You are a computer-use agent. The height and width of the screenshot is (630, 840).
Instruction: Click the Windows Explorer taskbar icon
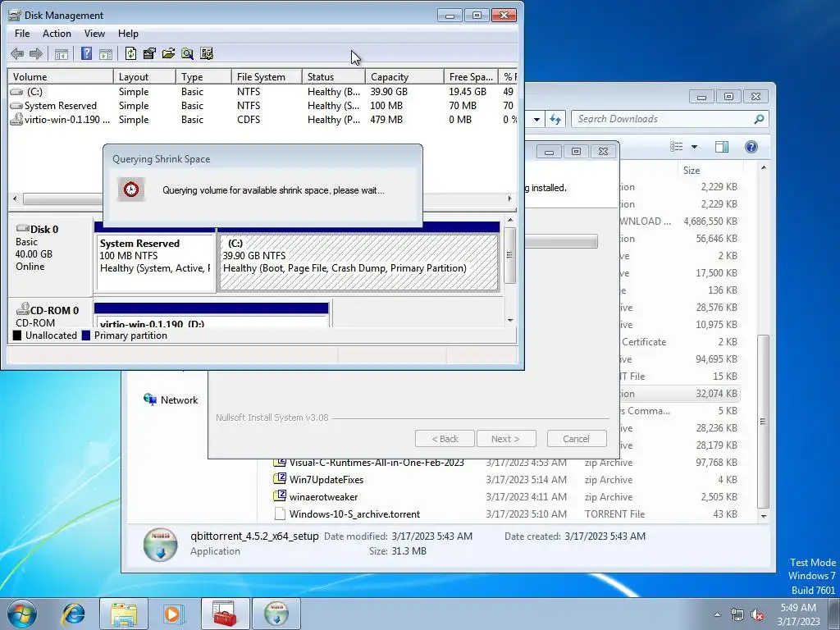coord(124,614)
